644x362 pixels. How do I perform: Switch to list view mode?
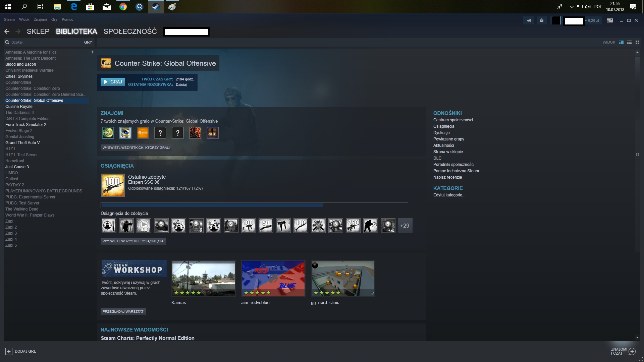pyautogui.click(x=629, y=42)
